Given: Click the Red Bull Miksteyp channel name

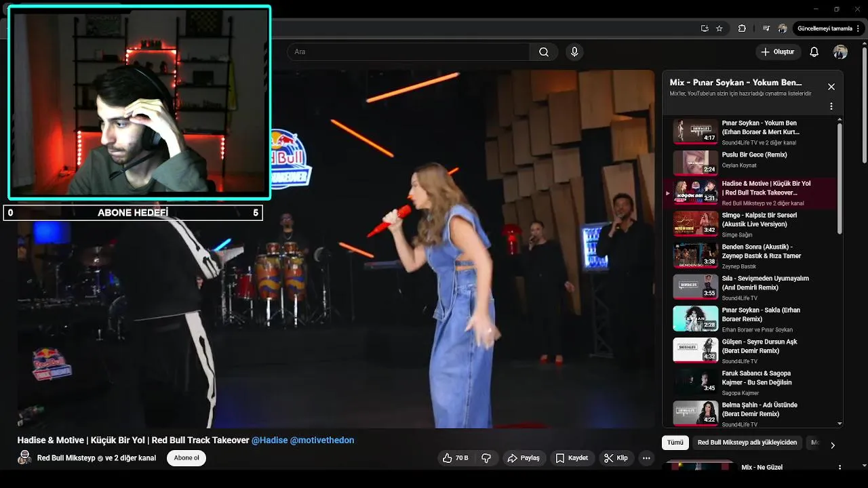Looking at the screenshot, I should click(66, 458).
